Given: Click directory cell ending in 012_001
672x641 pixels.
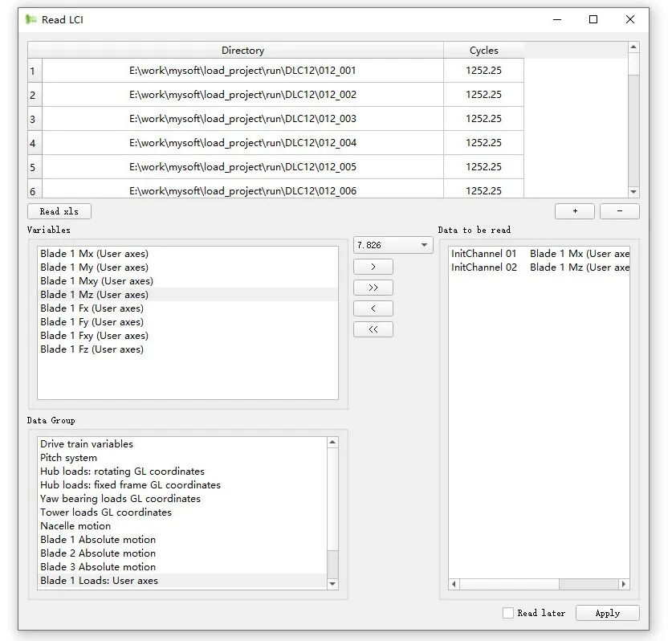Looking at the screenshot, I should (242, 71).
